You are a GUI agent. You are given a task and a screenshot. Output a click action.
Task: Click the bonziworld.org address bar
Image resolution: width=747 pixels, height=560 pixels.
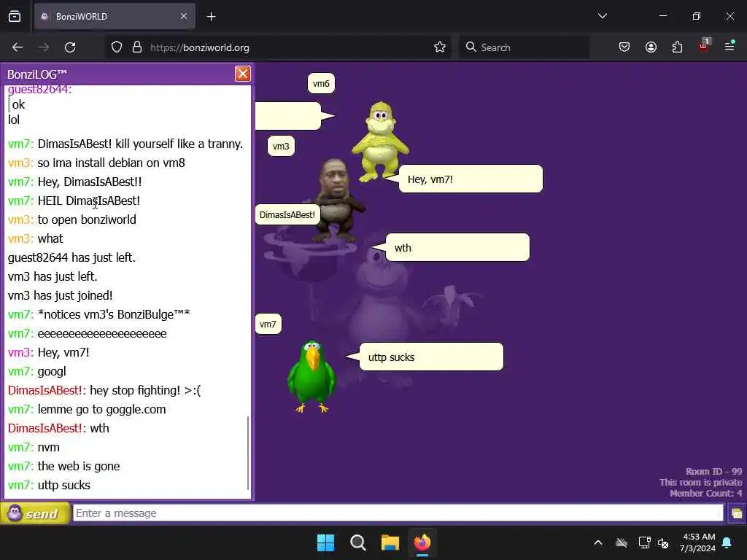click(x=277, y=47)
